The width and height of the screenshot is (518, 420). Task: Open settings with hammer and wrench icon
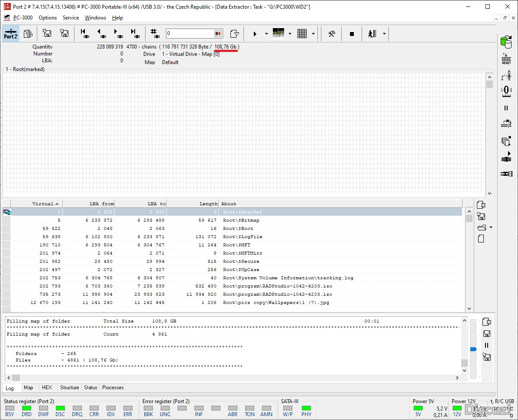point(332,34)
